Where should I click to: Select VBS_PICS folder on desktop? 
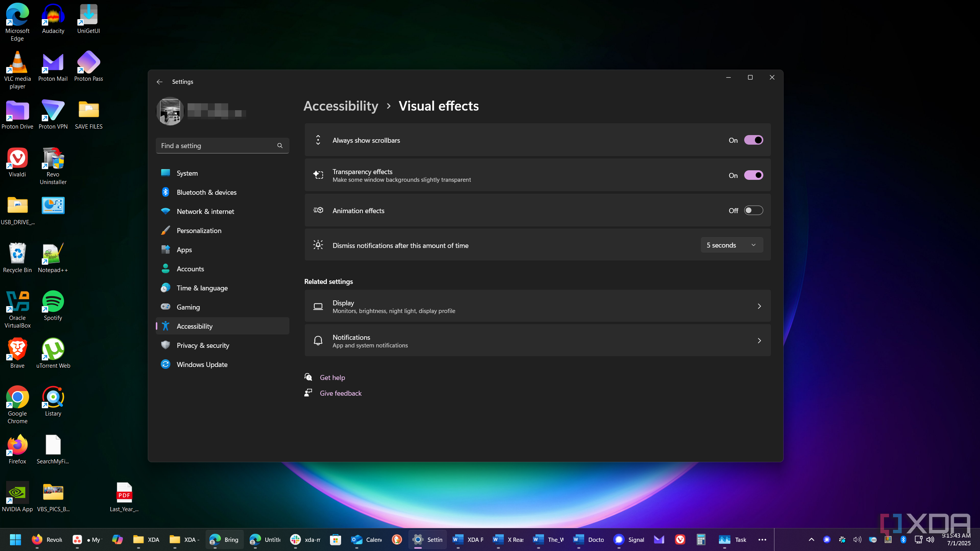coord(53,497)
